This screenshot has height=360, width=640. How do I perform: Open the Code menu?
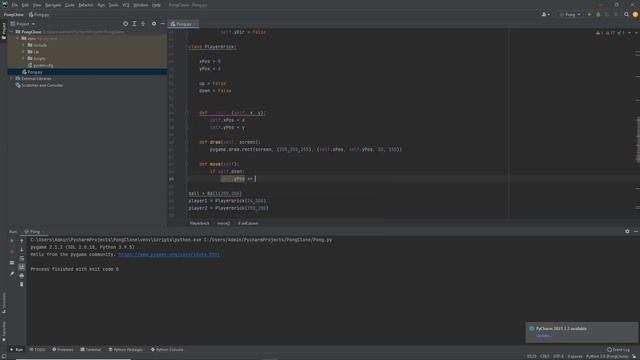click(x=70, y=5)
